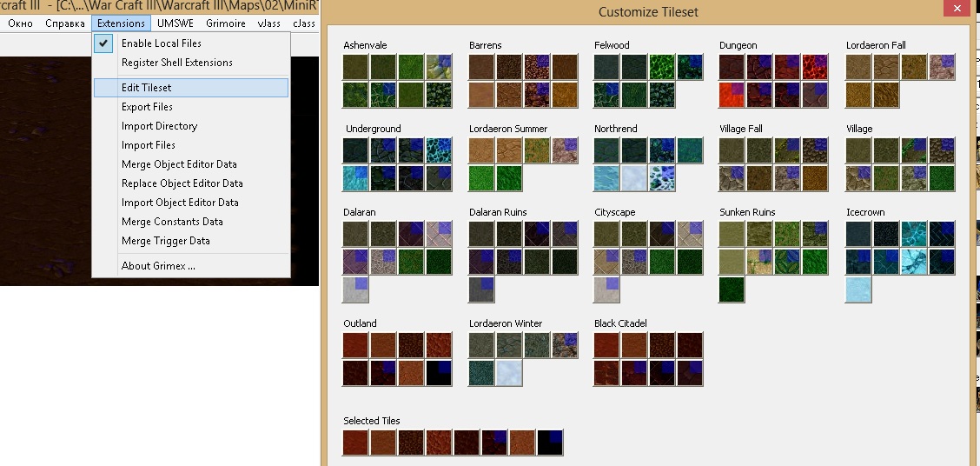Click the Selected Tiles label
Image resolution: width=980 pixels, height=466 pixels.
[x=372, y=421]
